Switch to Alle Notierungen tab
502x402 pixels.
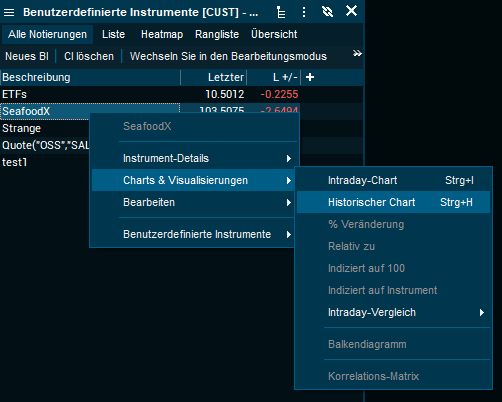[x=47, y=34]
